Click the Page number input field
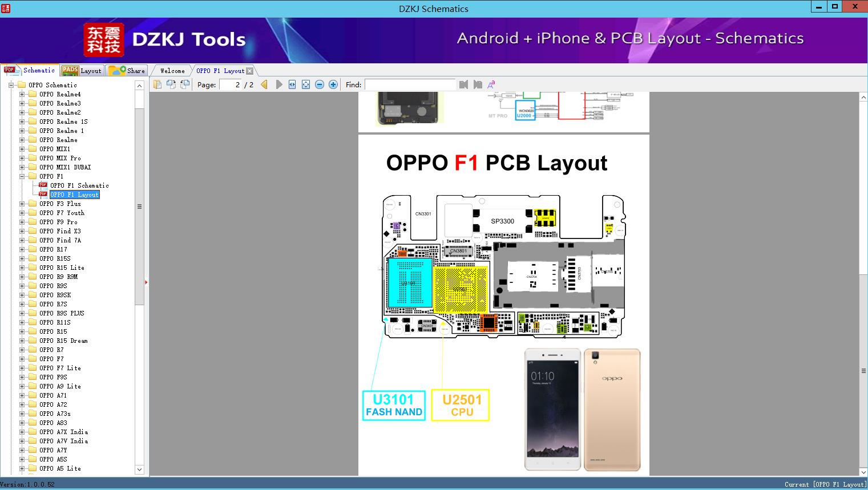 pos(230,84)
